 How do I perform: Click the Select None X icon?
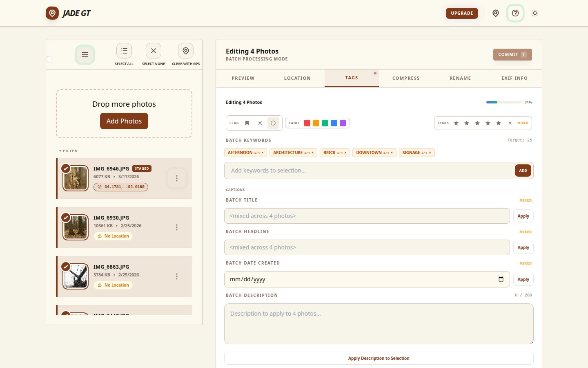coord(154,51)
